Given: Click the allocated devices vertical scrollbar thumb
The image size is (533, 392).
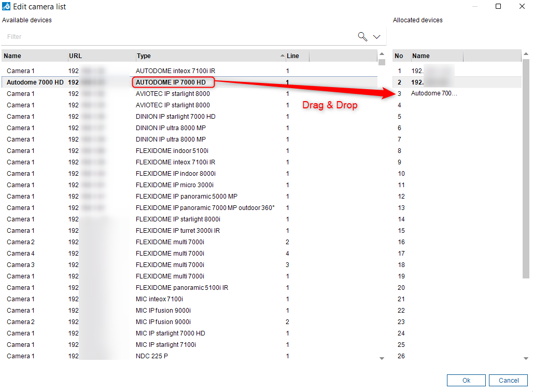Looking at the screenshot, I should pyautogui.click(x=526, y=169).
